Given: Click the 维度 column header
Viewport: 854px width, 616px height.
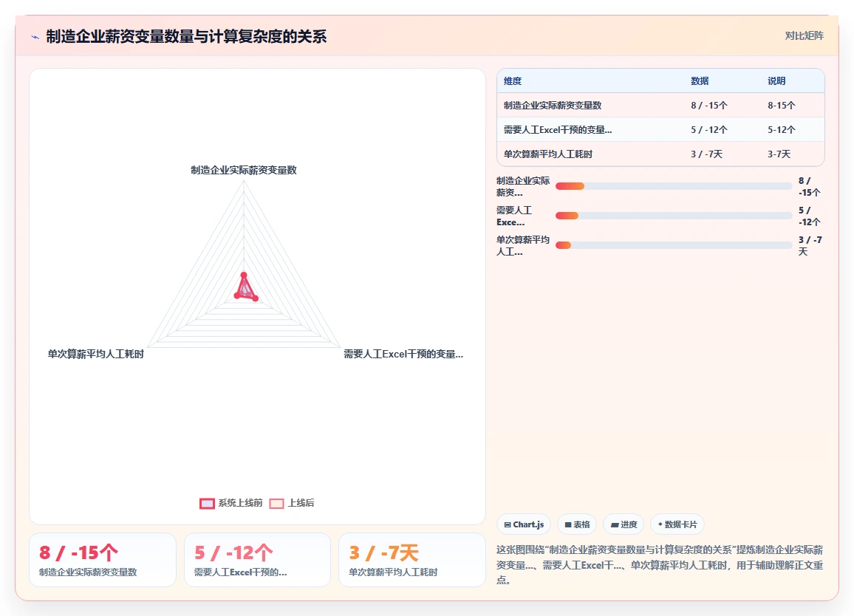Looking at the screenshot, I should point(513,81).
